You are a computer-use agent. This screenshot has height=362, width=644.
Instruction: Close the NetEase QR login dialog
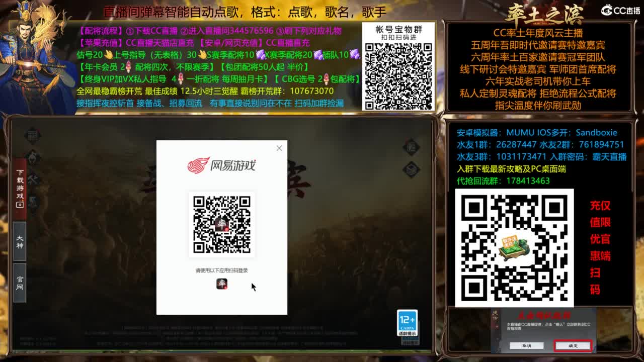pos(279,148)
